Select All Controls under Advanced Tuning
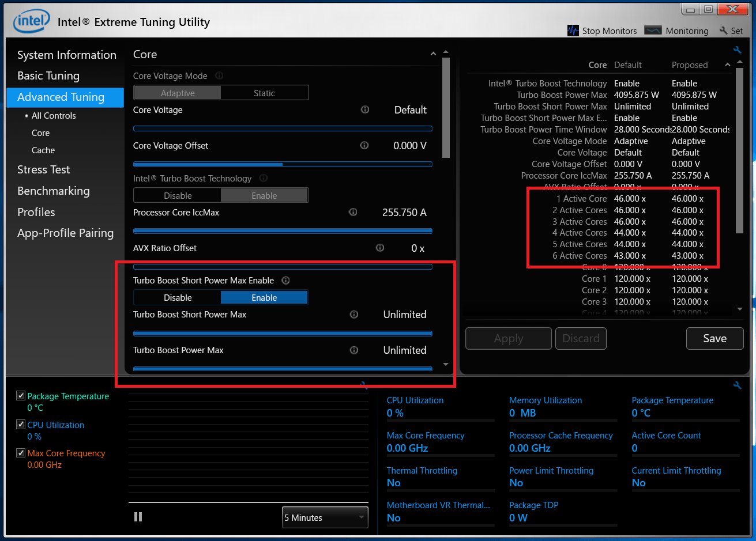Image resolution: width=756 pixels, height=541 pixels. click(x=54, y=115)
